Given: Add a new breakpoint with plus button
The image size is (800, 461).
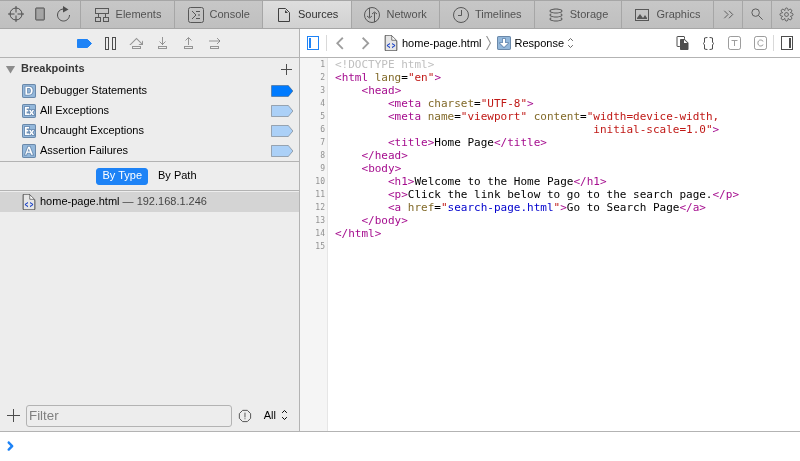Looking at the screenshot, I should pos(286,69).
